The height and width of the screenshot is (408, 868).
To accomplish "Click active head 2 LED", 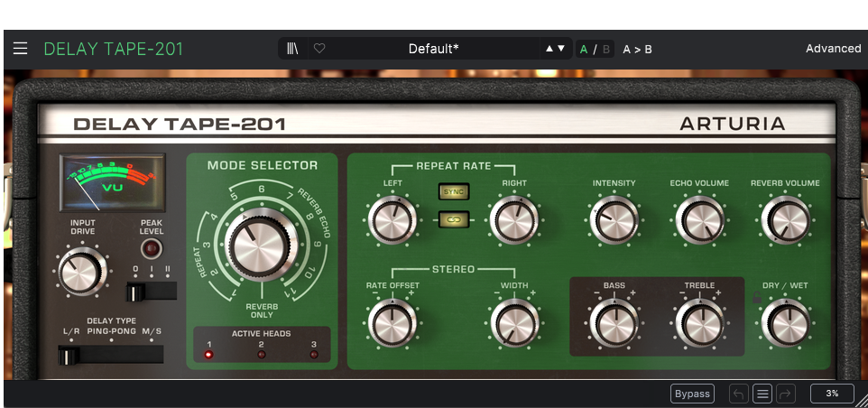I will (262, 355).
